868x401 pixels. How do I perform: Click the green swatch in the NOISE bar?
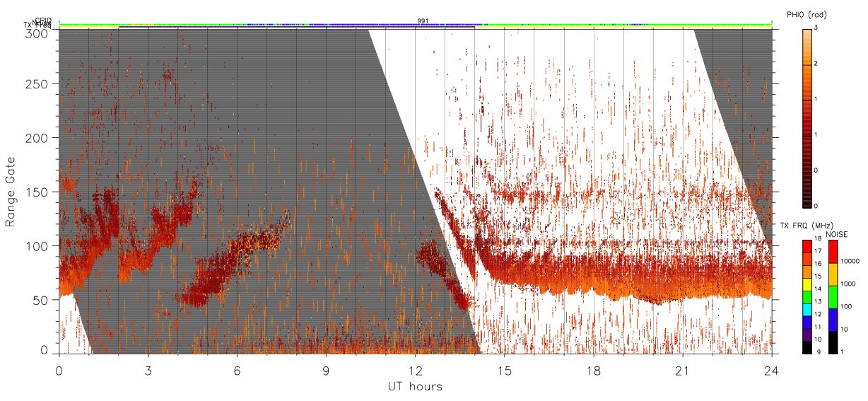coord(833,297)
